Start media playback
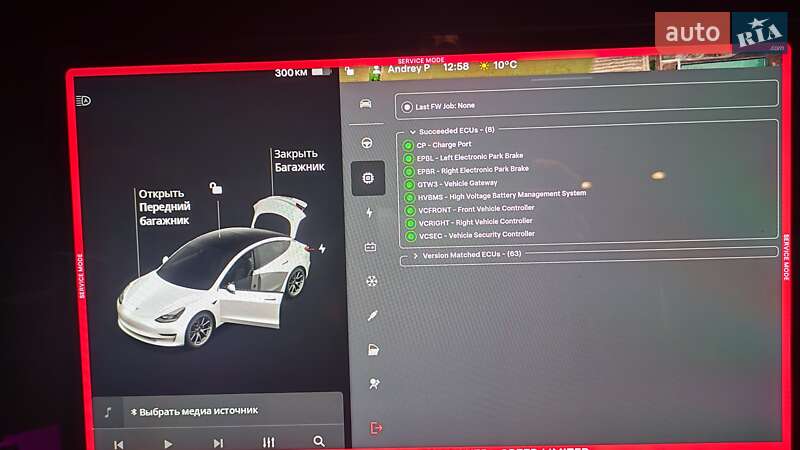 pyautogui.click(x=168, y=444)
